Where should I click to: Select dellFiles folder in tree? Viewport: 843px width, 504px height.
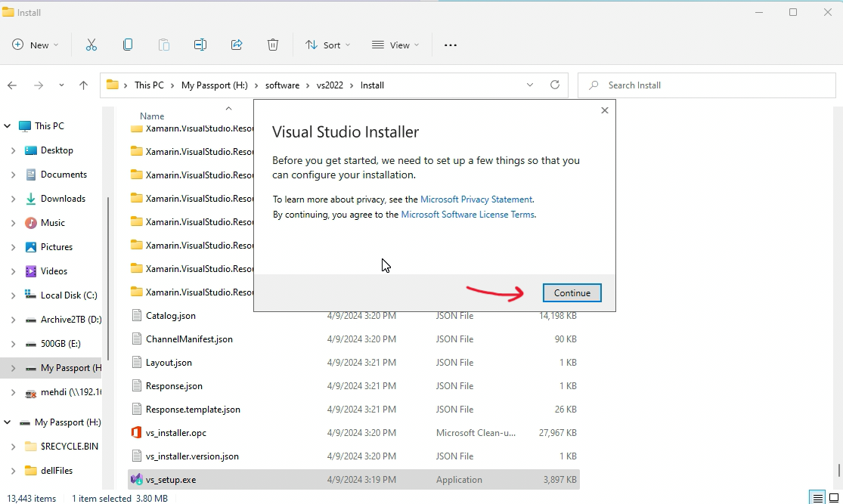[x=57, y=471]
